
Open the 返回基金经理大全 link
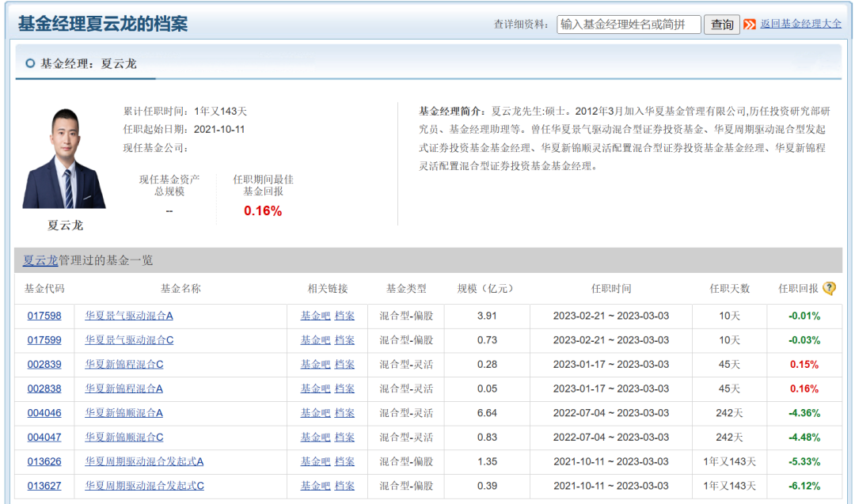coord(800,24)
